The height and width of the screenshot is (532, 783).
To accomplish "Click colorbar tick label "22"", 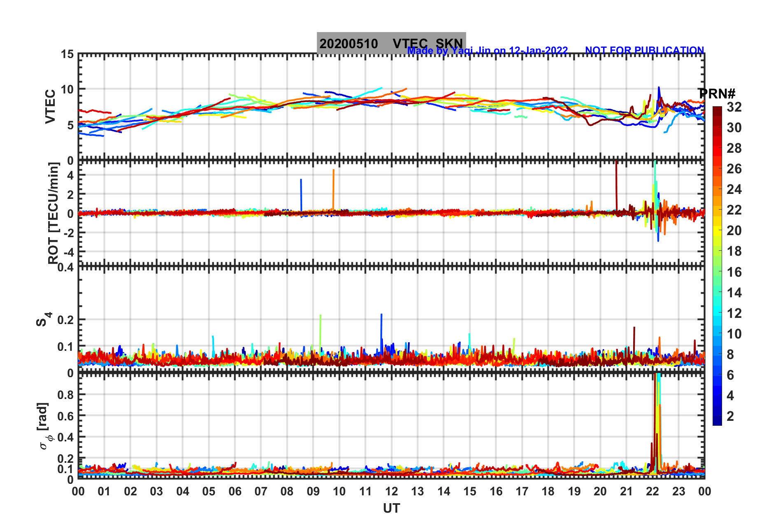I will (x=734, y=210).
